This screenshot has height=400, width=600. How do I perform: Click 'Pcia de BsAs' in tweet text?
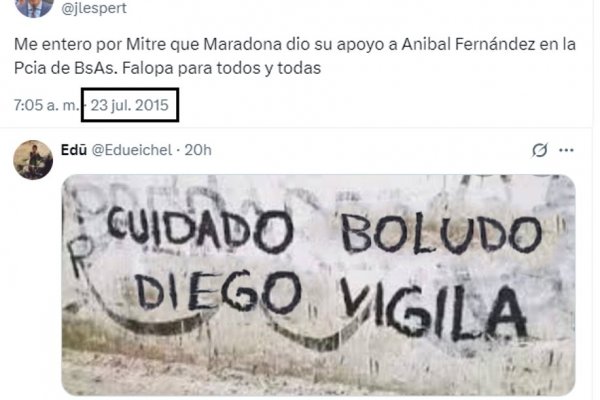(x=64, y=69)
